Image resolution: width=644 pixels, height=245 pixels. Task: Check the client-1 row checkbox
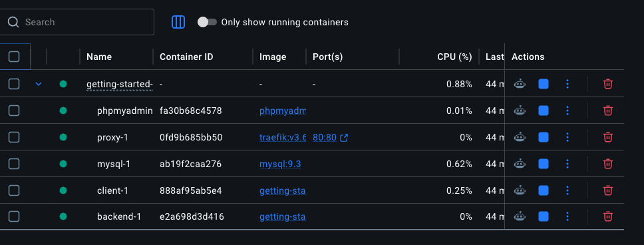[14, 190]
